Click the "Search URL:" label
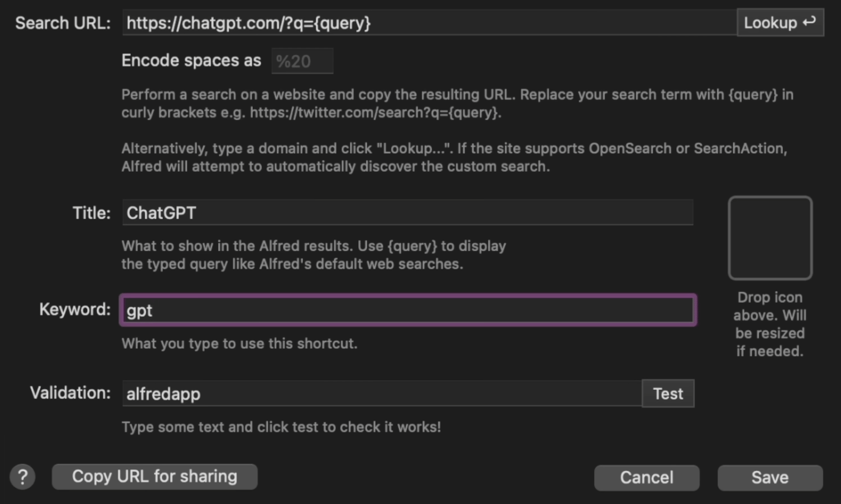The image size is (841, 504). tap(63, 23)
